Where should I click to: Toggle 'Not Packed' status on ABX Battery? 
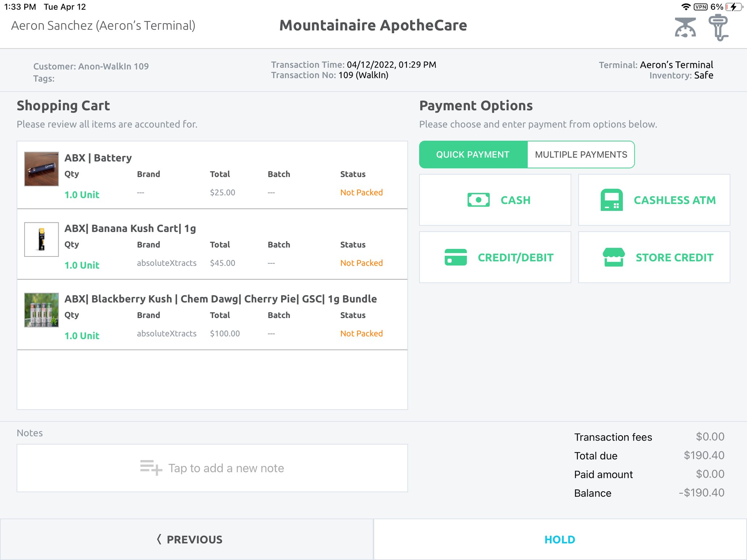[361, 192]
